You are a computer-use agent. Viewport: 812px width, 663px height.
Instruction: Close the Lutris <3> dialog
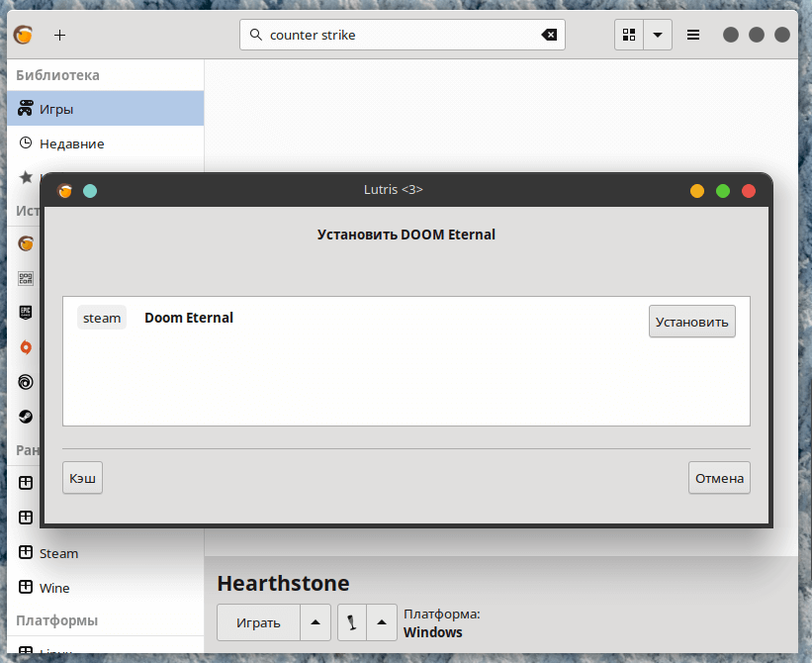tap(749, 191)
